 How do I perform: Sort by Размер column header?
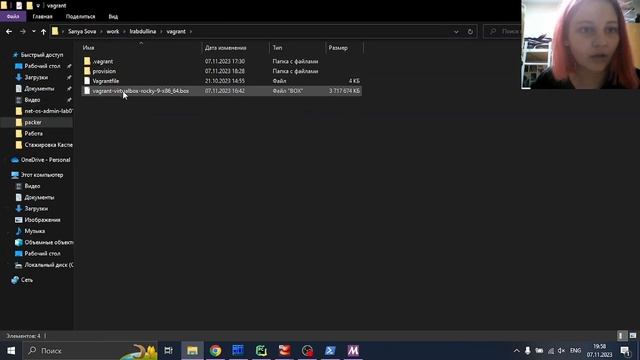[338, 48]
